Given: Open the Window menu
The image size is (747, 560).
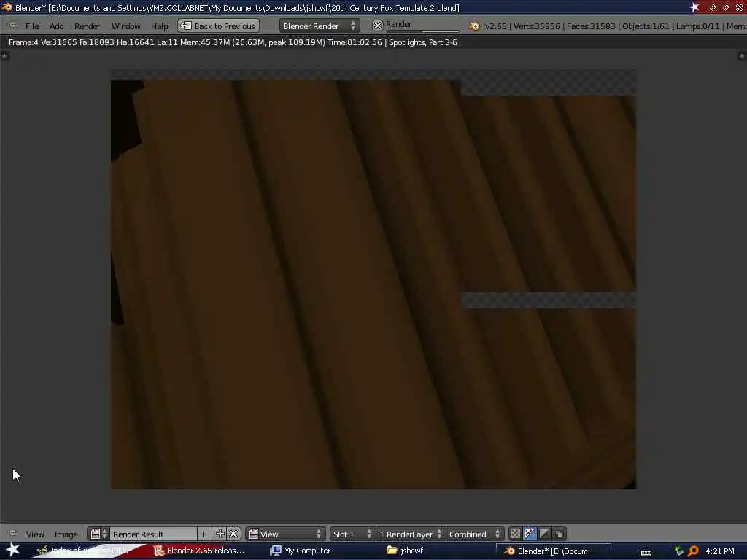Looking at the screenshot, I should (125, 26).
